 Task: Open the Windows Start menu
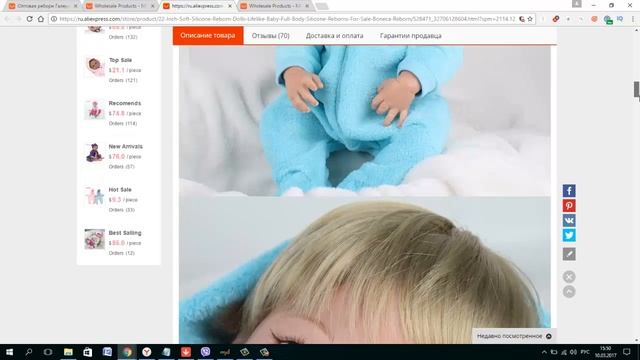(x=9, y=352)
